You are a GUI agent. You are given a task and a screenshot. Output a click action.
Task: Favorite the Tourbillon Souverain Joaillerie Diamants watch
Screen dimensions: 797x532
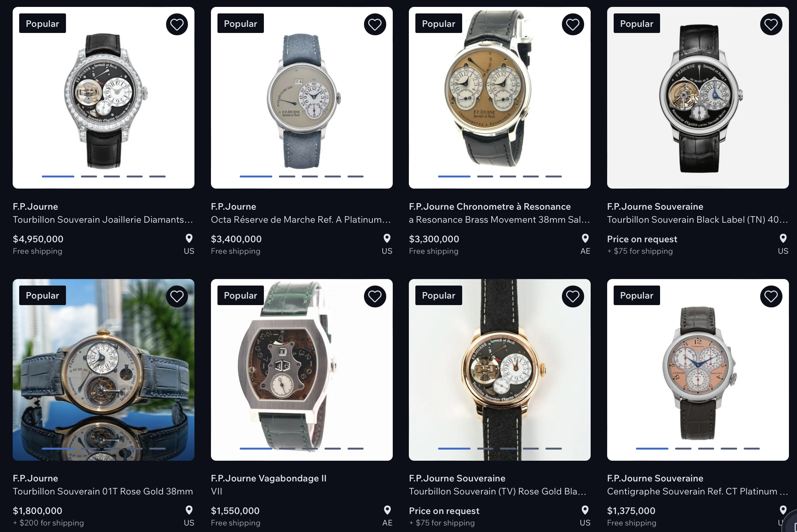coord(177,25)
